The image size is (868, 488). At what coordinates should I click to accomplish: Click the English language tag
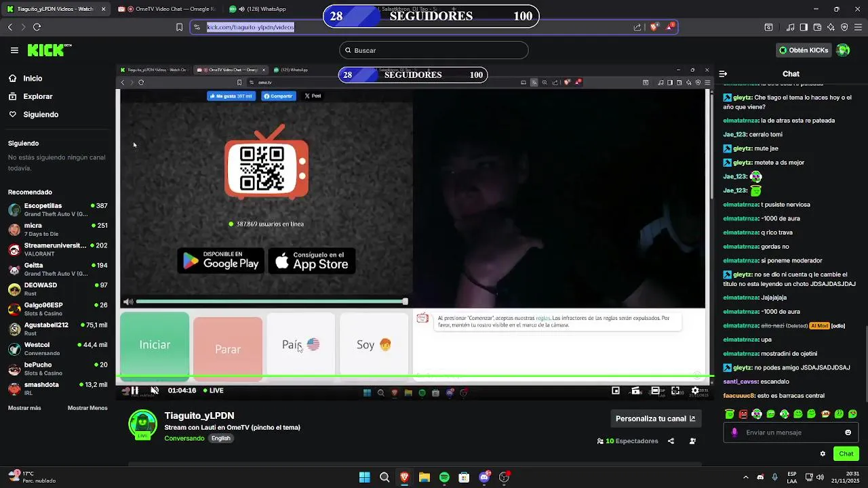tap(221, 439)
